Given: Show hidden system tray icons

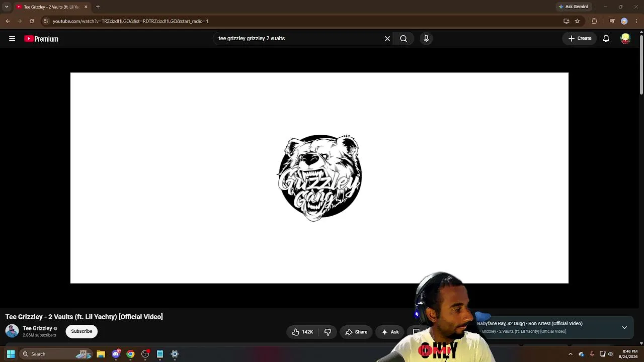Looking at the screenshot, I should [x=571, y=354].
